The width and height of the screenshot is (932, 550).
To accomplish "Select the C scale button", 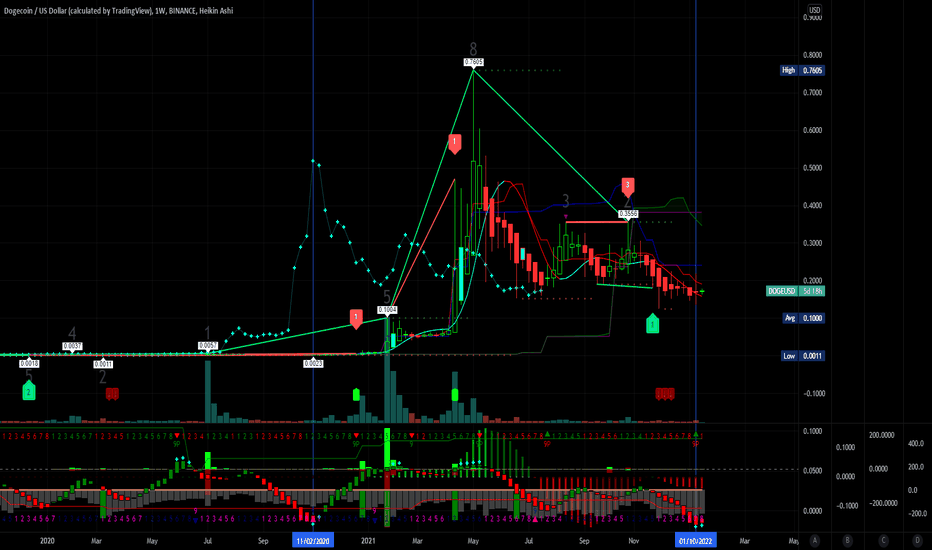I will coord(883,540).
